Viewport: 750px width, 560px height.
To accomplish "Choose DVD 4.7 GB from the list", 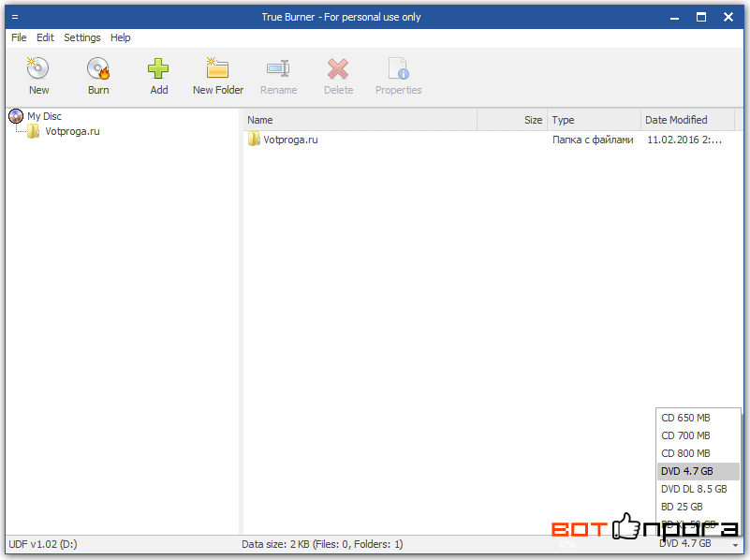I will coord(699,471).
